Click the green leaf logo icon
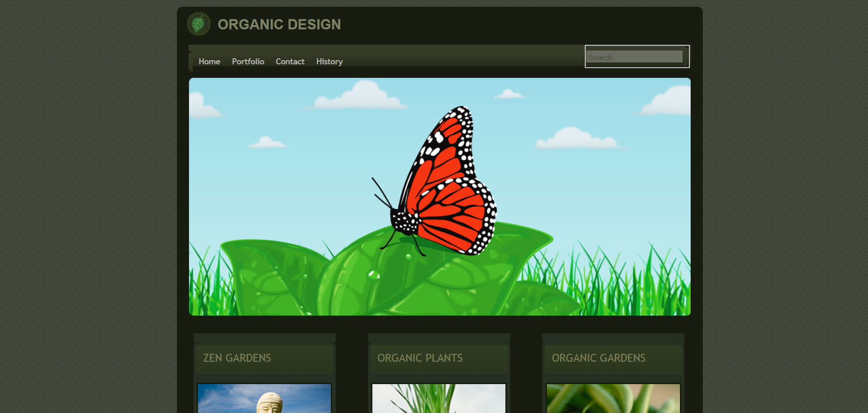 pos(199,24)
